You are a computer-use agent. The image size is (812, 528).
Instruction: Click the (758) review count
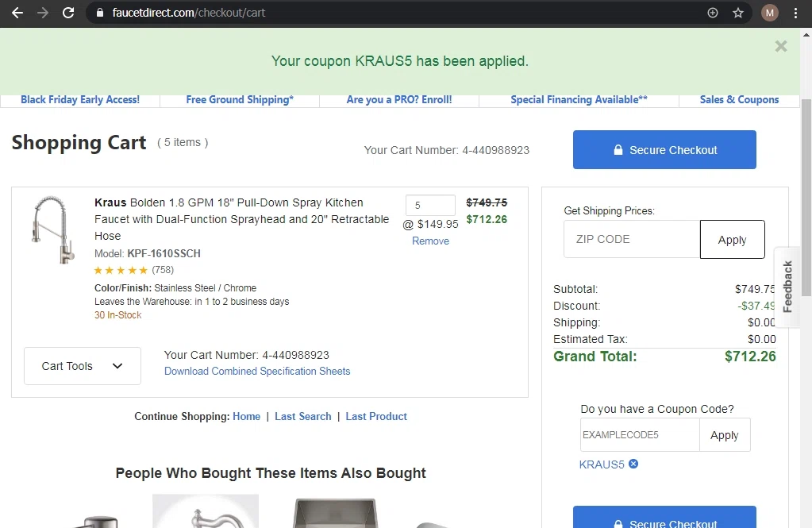pyautogui.click(x=163, y=270)
